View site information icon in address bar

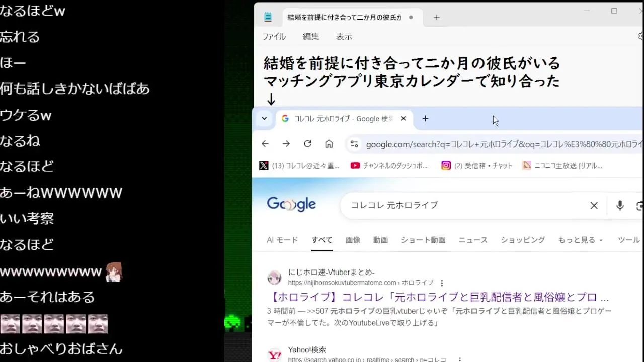point(354,144)
